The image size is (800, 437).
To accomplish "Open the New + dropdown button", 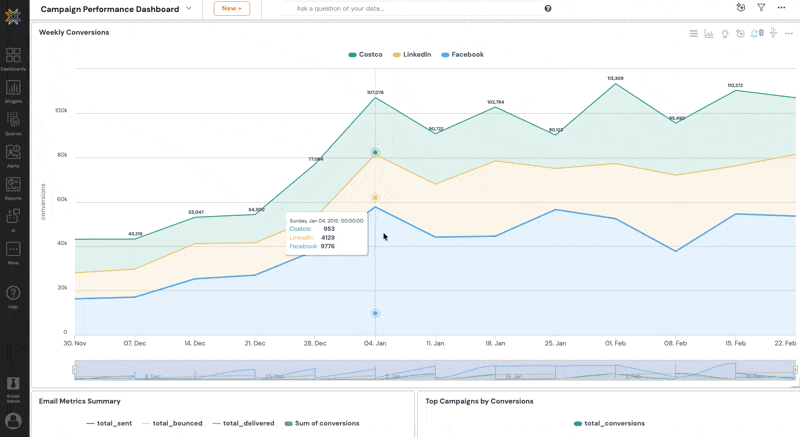I will tap(232, 8).
